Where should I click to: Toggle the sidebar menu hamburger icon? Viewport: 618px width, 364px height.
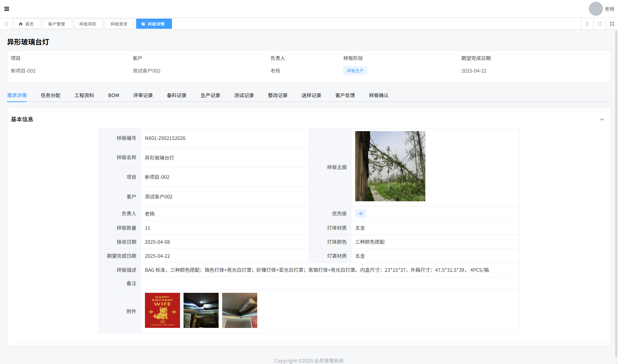[x=7, y=9]
